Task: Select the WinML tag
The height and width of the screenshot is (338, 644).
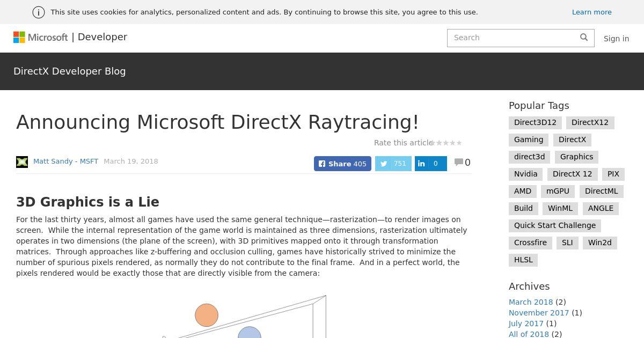Action: tap(560, 208)
